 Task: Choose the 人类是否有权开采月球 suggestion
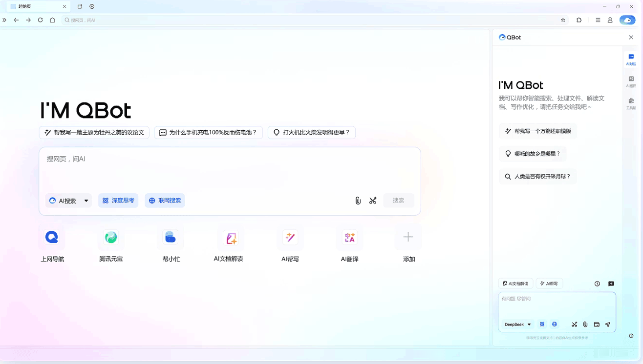(x=538, y=177)
